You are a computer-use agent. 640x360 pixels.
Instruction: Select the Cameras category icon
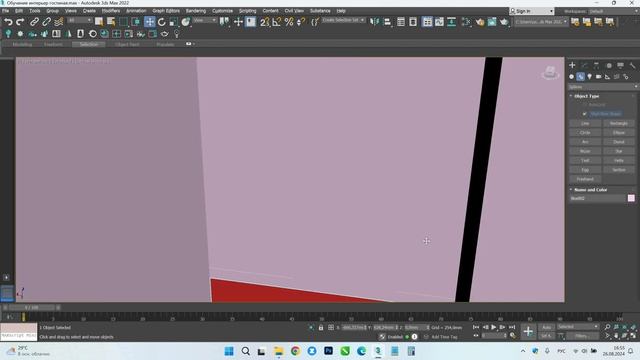pos(598,77)
